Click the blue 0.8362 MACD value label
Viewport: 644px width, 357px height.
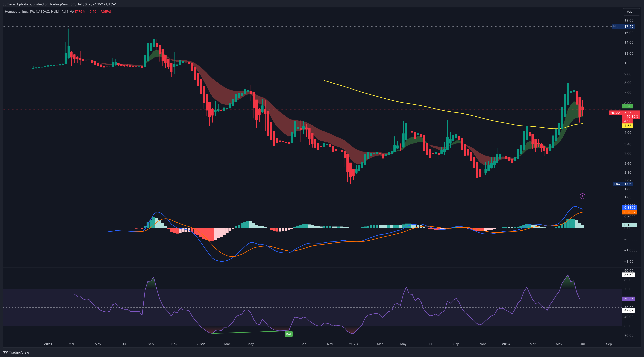pos(629,207)
